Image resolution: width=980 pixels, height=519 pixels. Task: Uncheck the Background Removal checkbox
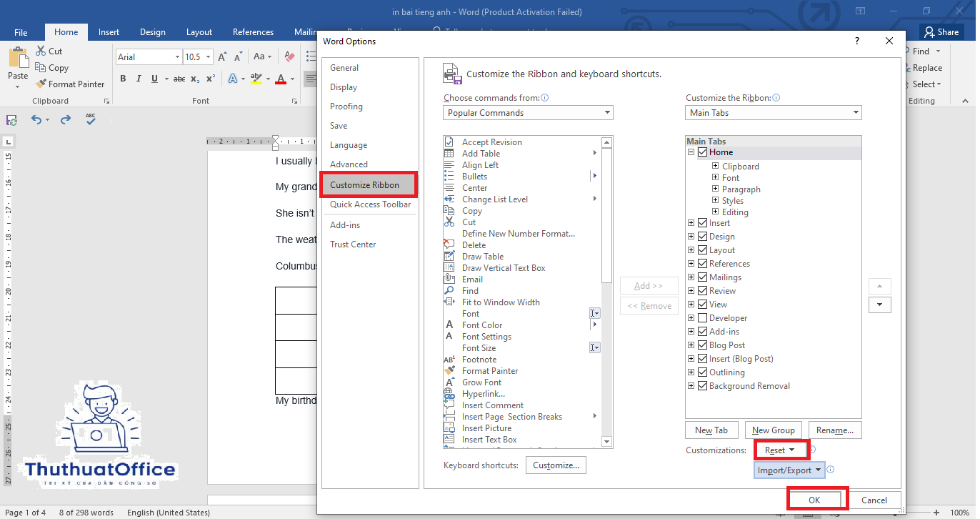(703, 386)
